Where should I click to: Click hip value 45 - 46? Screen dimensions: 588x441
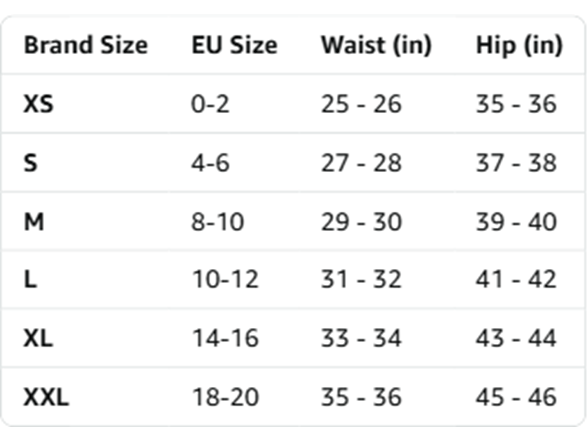pos(516,397)
